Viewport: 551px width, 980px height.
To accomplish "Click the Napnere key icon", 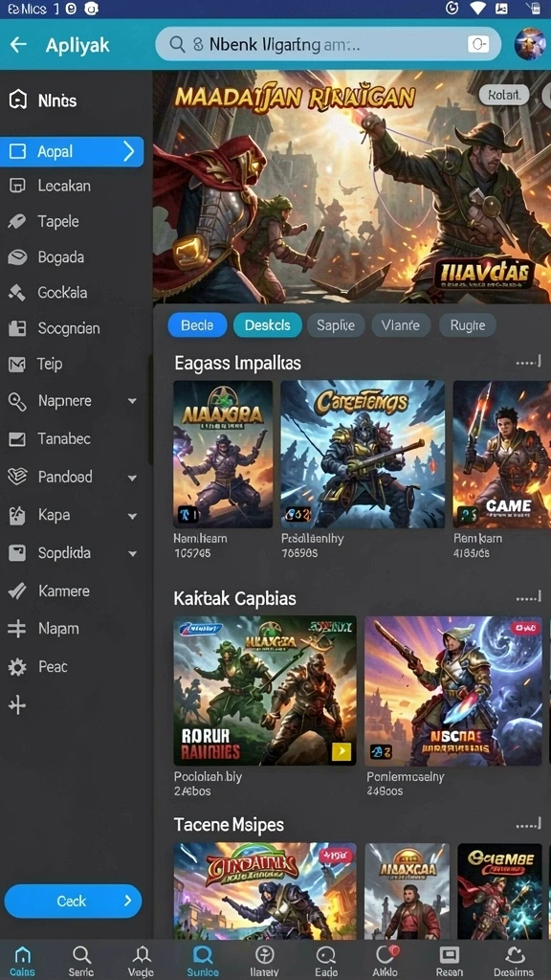I will 17,401.
